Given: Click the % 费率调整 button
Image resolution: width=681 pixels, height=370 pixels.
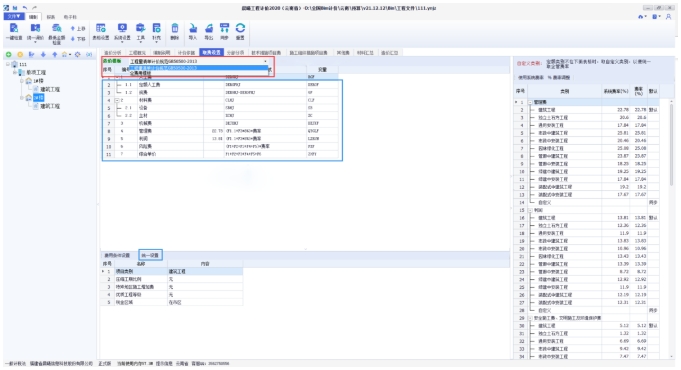Looking at the screenshot, I should tap(559, 77).
